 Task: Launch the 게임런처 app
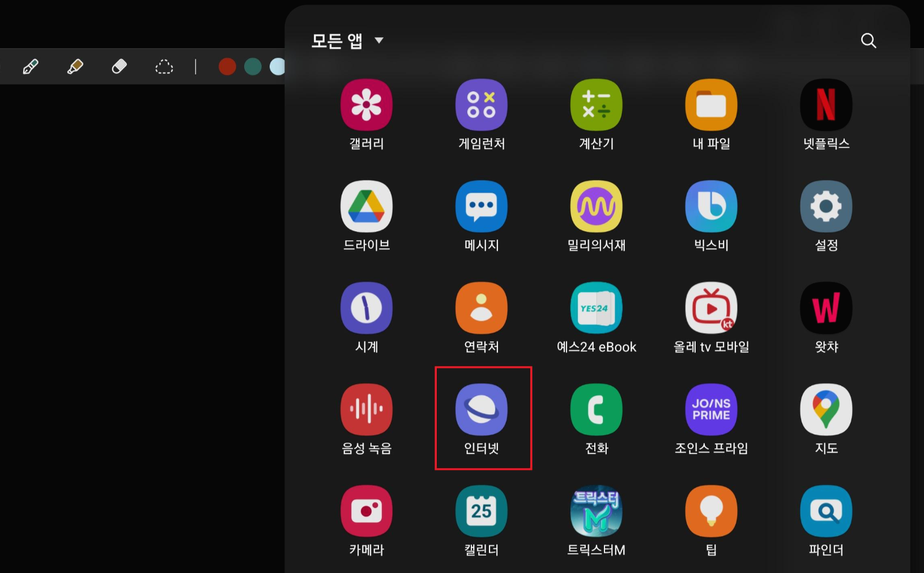pyautogui.click(x=482, y=105)
